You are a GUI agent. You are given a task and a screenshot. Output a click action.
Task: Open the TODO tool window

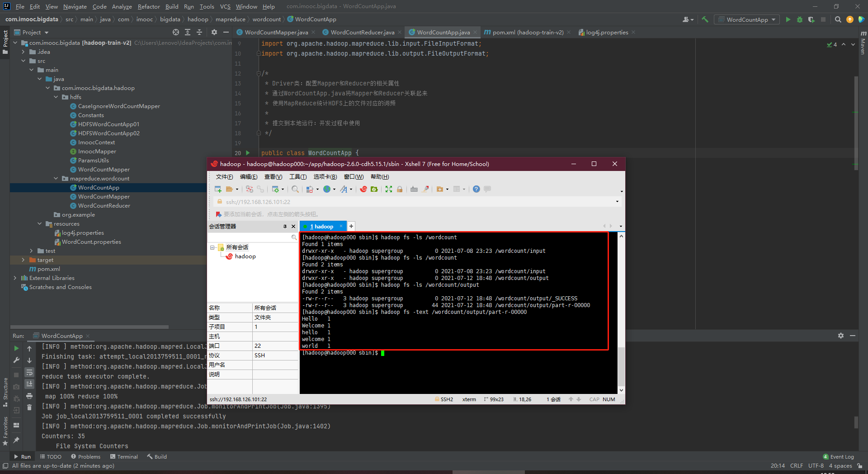coord(51,456)
